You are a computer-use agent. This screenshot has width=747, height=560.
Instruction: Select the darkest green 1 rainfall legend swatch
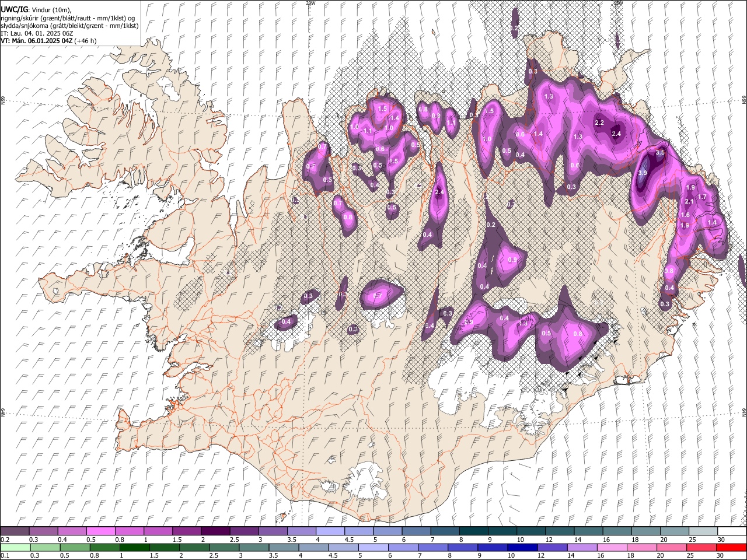(x=135, y=548)
